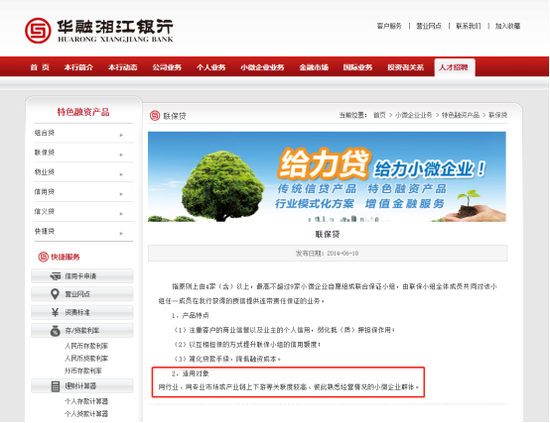Open 人民币贷款利率 link
This screenshot has width=550, height=423.
pos(86,358)
